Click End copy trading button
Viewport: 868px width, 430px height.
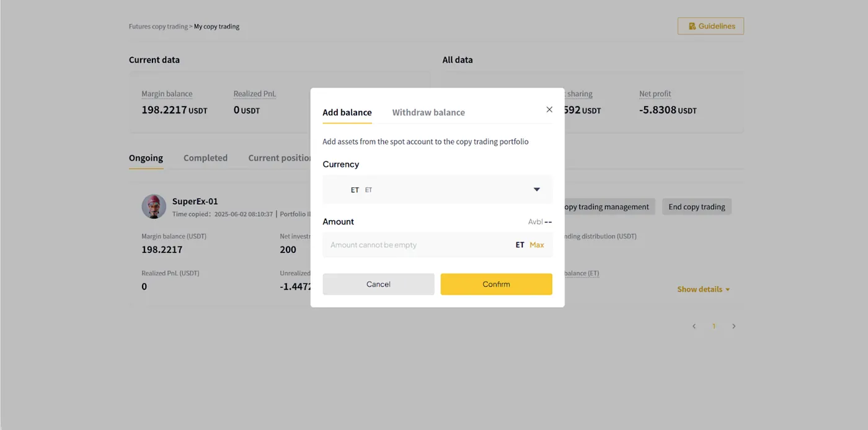point(697,207)
